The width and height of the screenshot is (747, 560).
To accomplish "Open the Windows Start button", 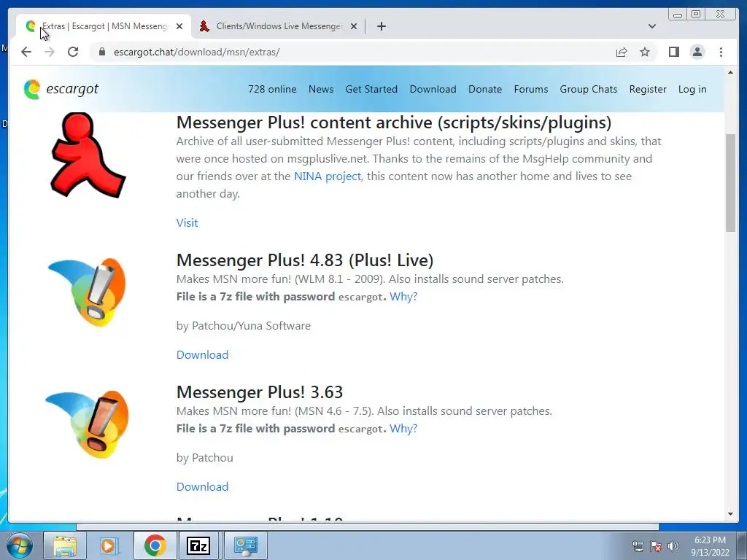I will pyautogui.click(x=19, y=545).
